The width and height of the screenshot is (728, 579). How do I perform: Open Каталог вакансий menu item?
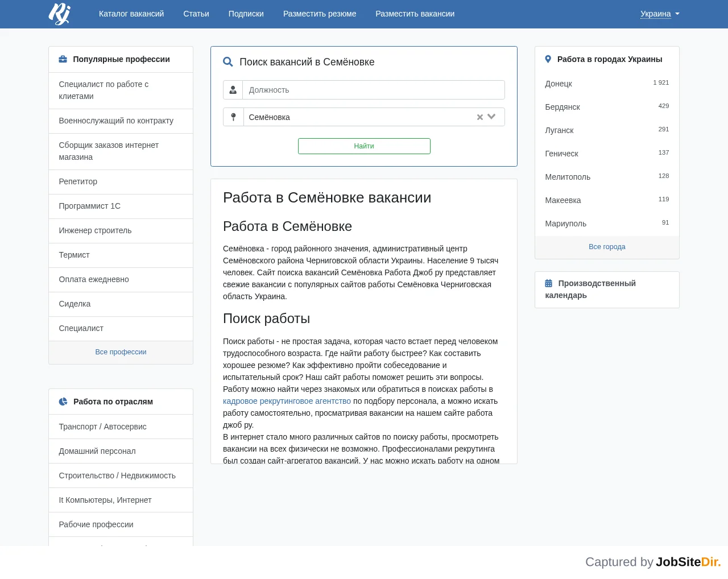[x=131, y=14]
